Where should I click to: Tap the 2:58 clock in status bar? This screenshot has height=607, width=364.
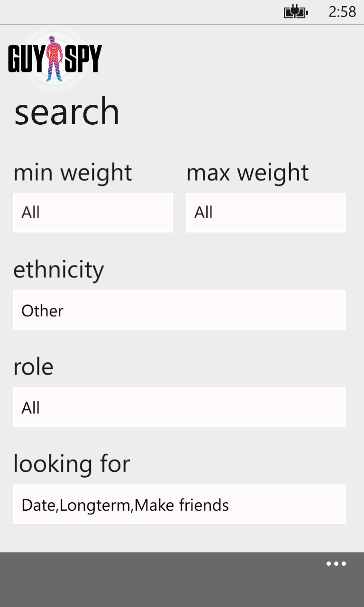342,12
